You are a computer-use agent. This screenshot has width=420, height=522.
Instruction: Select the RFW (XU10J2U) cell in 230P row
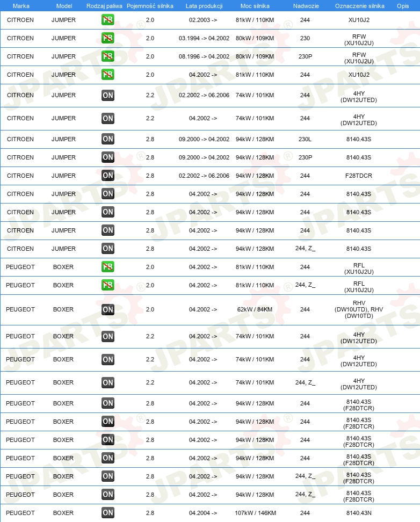click(359, 58)
